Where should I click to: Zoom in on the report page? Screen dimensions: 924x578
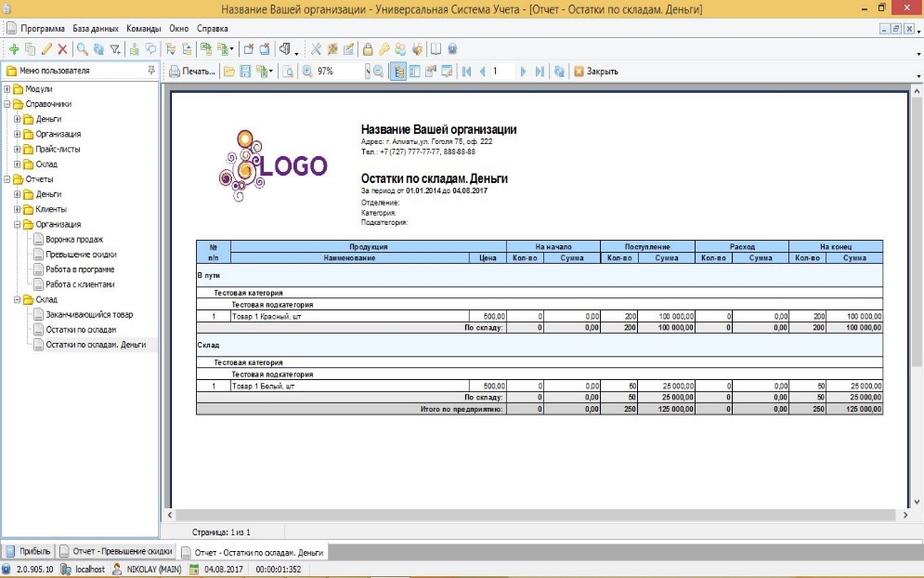pos(307,72)
